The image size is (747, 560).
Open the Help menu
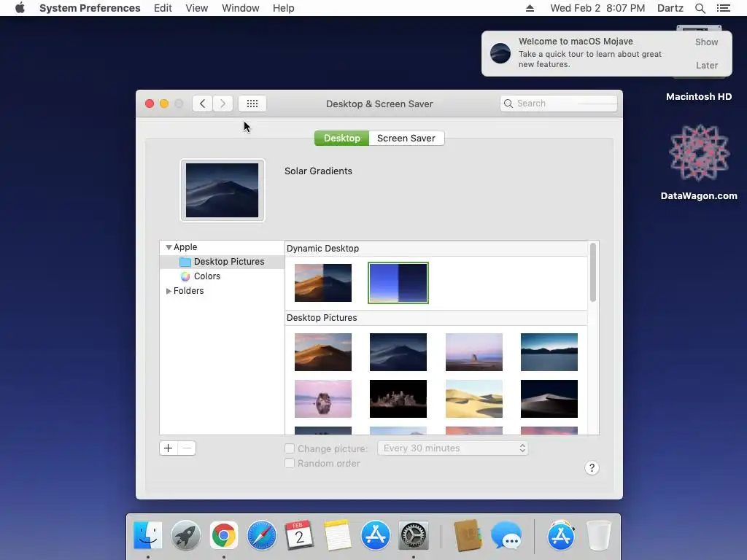284,8
